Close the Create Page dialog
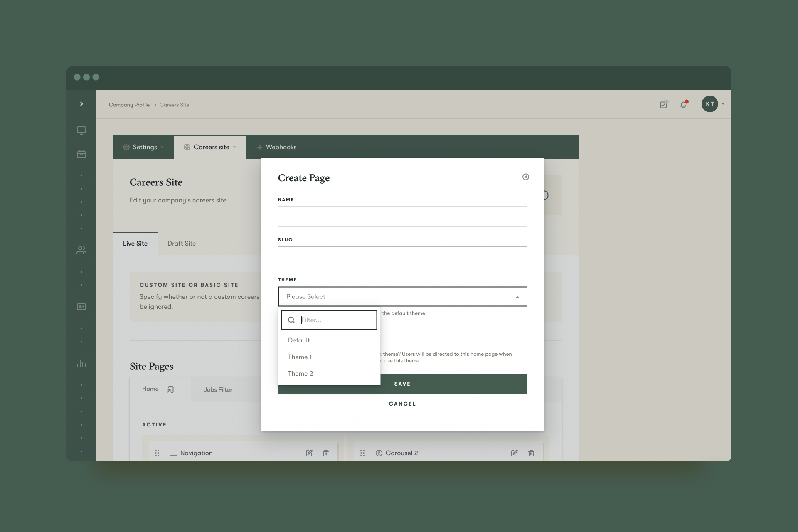 click(525, 177)
